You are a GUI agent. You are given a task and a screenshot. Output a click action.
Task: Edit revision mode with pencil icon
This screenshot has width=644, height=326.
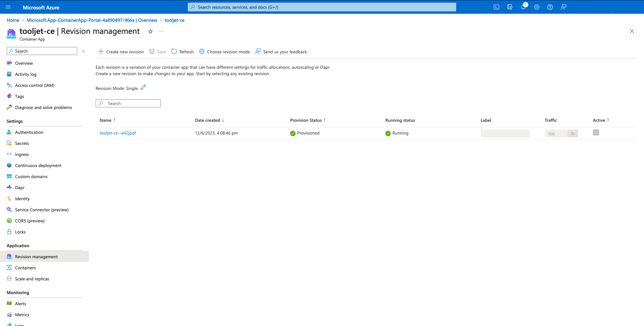point(143,88)
